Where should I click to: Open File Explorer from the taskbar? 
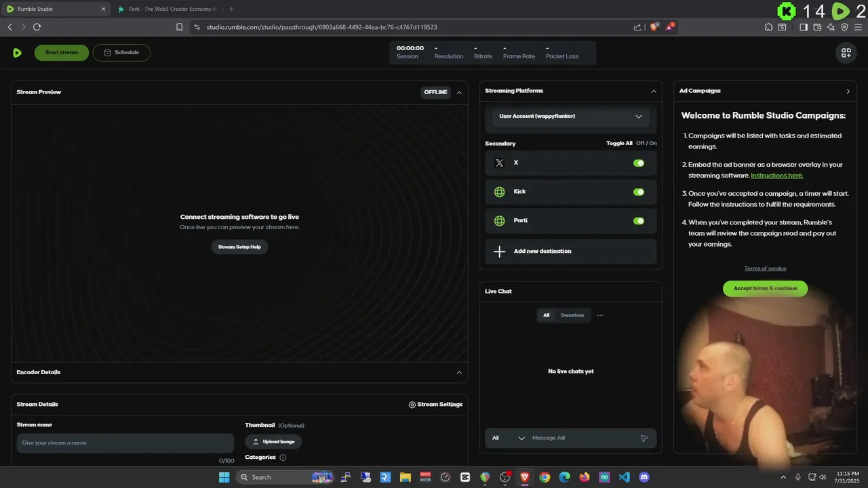click(x=405, y=477)
